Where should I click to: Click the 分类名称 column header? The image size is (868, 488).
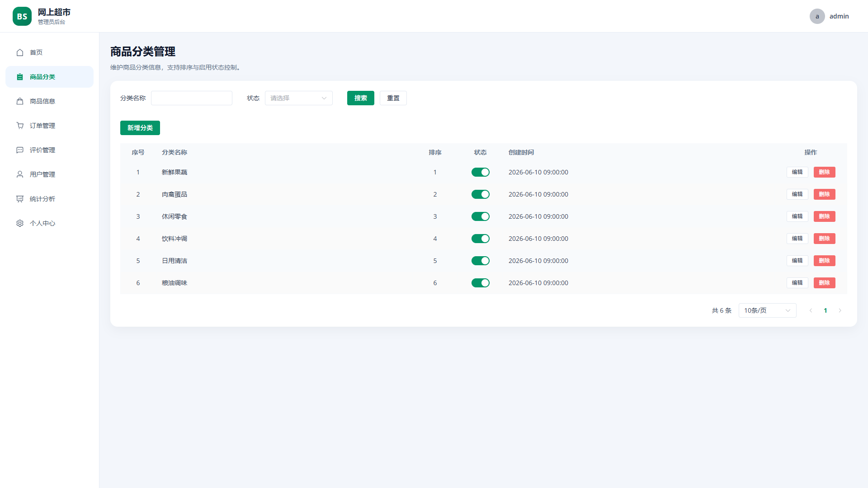tap(174, 152)
